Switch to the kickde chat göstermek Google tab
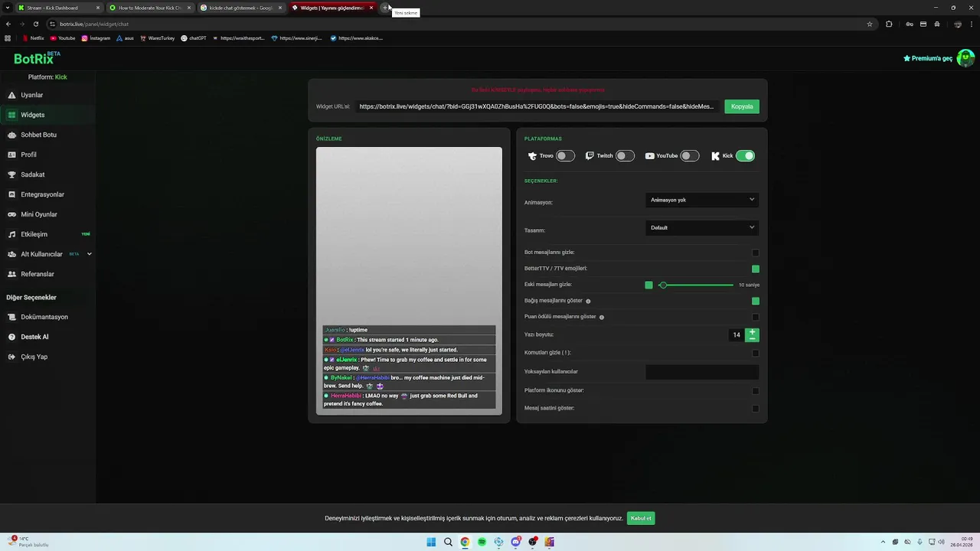This screenshot has height=551, width=980. [x=241, y=8]
